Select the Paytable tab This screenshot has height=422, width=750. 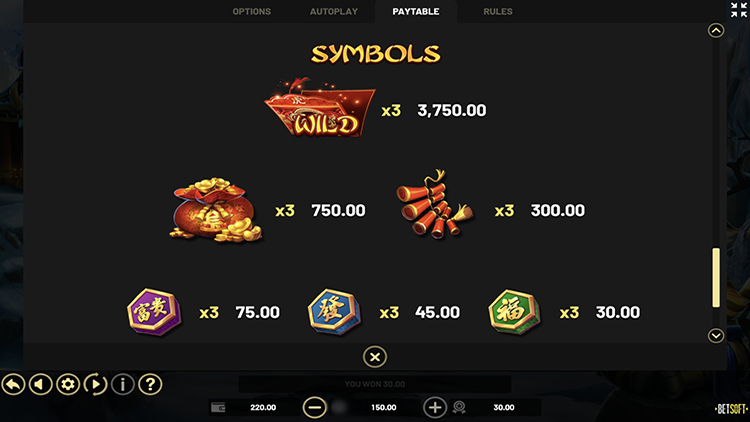416,11
